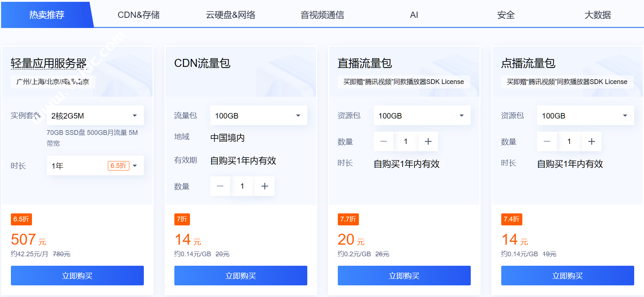
Task: Click the 7.7折 discount badge
Action: click(x=348, y=219)
